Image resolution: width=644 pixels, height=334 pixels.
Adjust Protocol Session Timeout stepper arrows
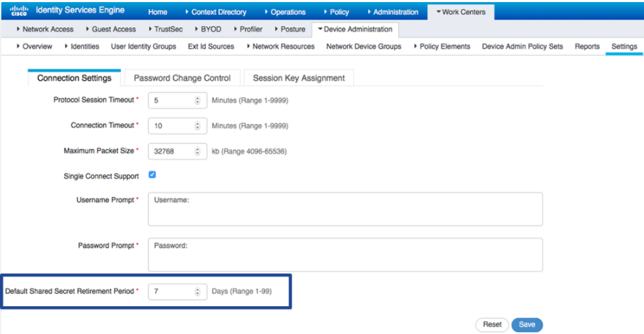198,100
